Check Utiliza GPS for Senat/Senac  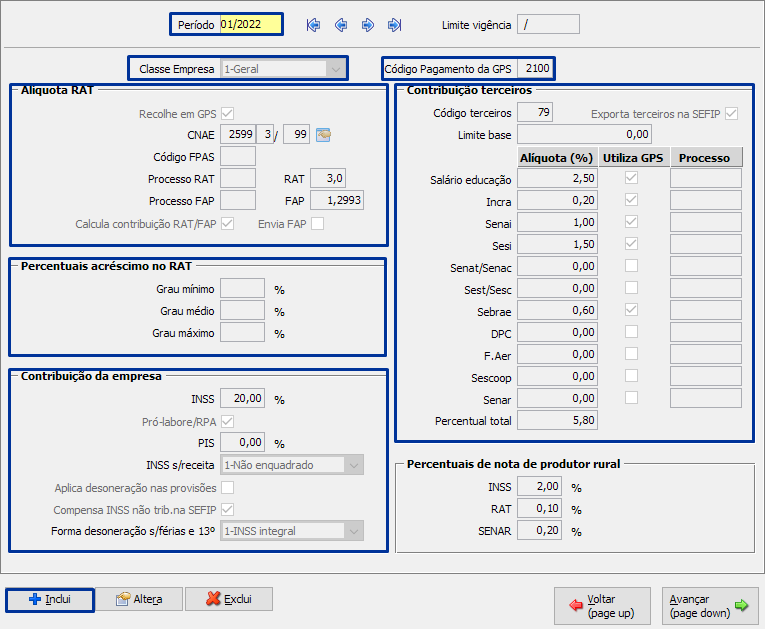[631, 266]
